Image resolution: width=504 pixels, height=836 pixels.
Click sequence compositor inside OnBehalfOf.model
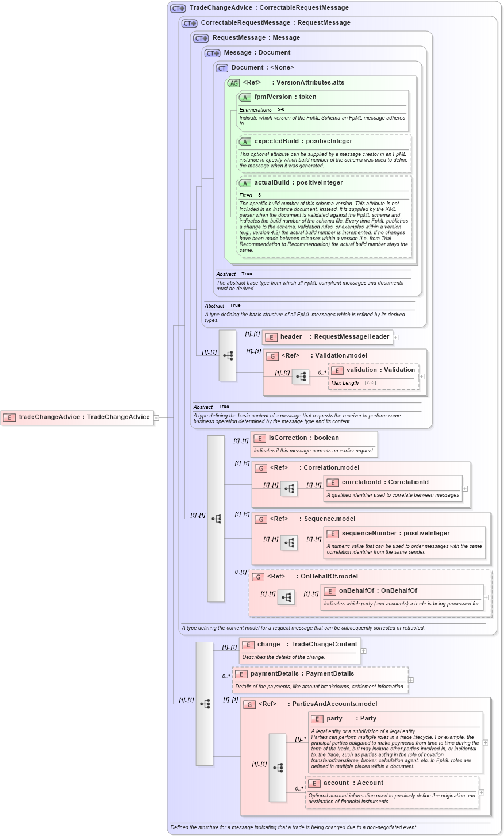pos(286,597)
